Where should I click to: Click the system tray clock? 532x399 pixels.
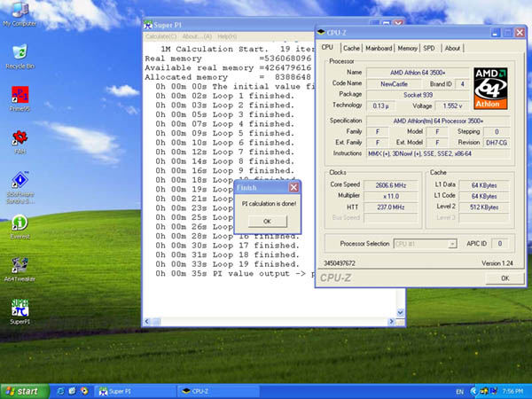(x=512, y=392)
